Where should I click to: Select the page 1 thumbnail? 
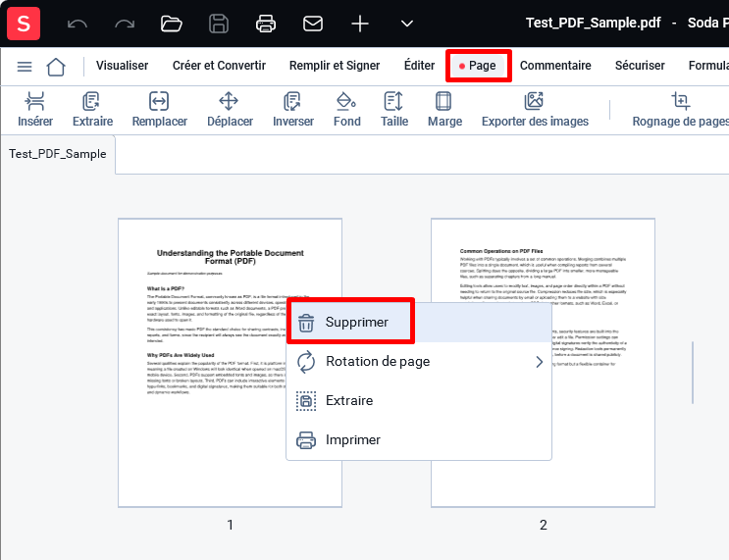(x=230, y=363)
